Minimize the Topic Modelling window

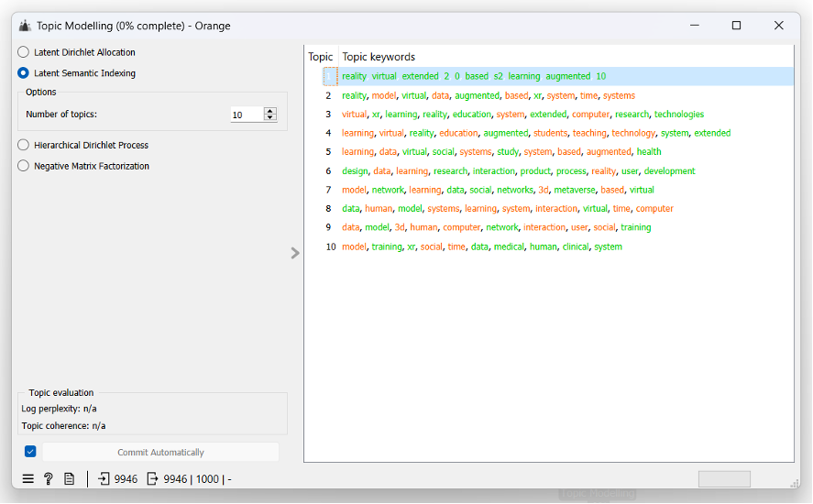point(694,26)
